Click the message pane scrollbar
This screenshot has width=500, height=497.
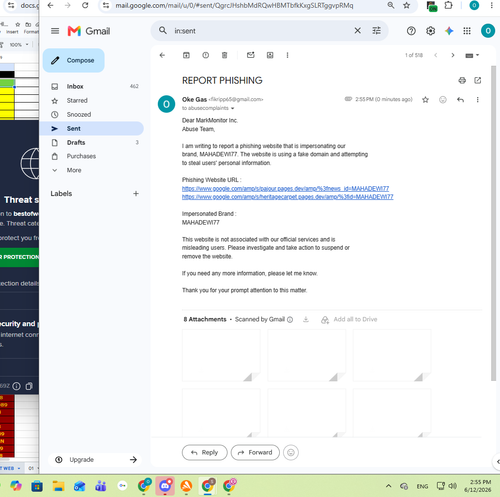coord(493,223)
